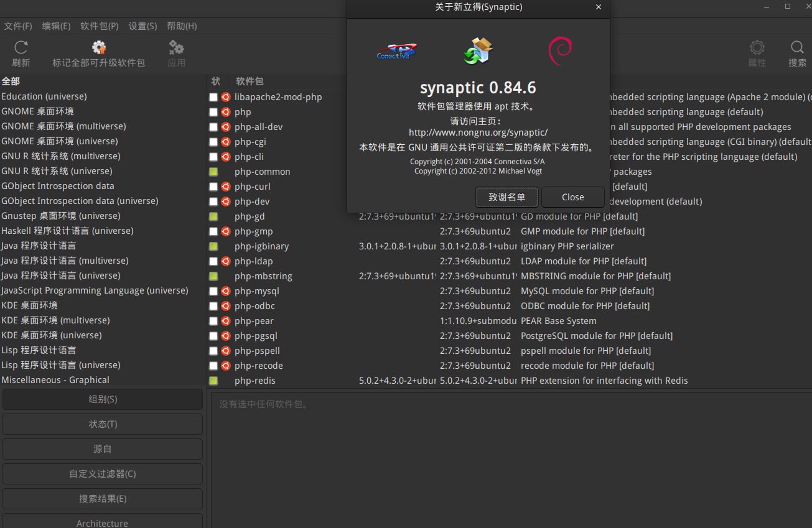Image resolution: width=812 pixels, height=528 pixels.
Task: Click the Ubuntu support icon beside libapache2-mod-php
Action: click(226, 97)
